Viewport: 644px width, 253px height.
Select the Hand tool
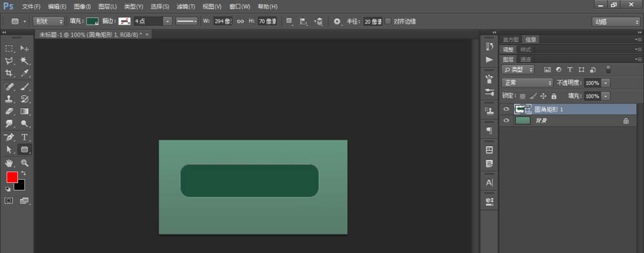(9, 163)
